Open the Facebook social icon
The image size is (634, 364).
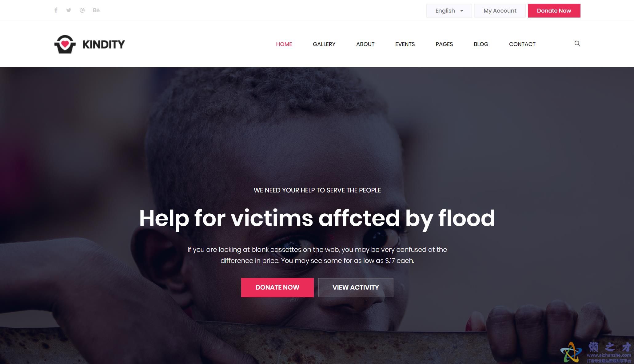point(56,10)
